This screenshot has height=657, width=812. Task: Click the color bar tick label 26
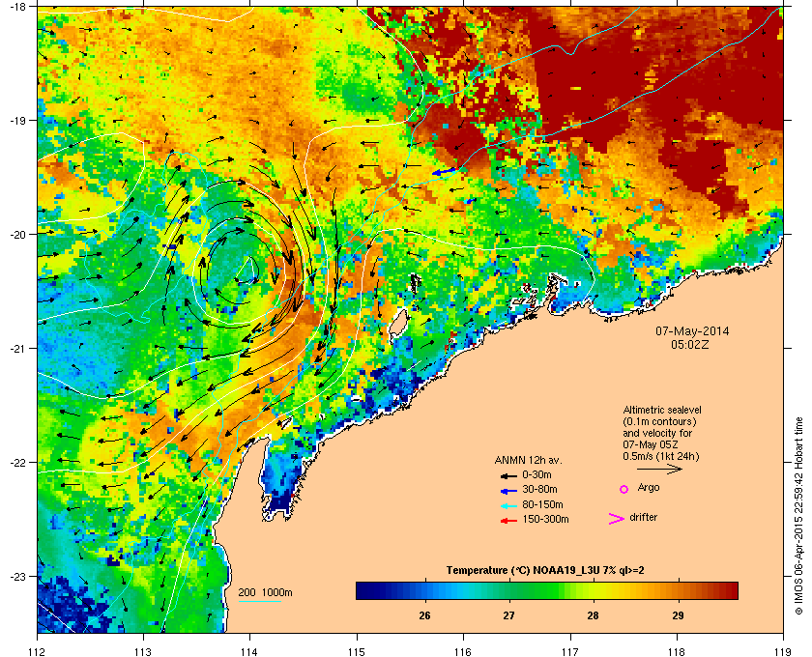point(424,615)
